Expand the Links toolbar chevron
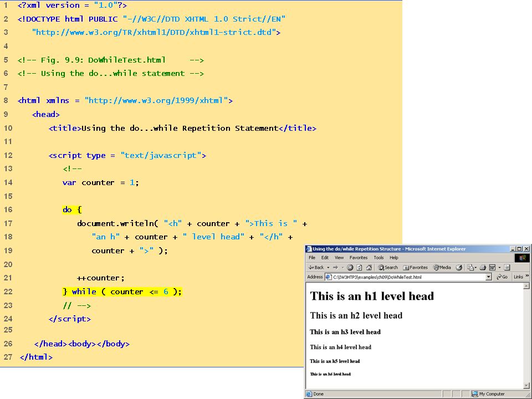The image size is (532, 399). point(528,276)
